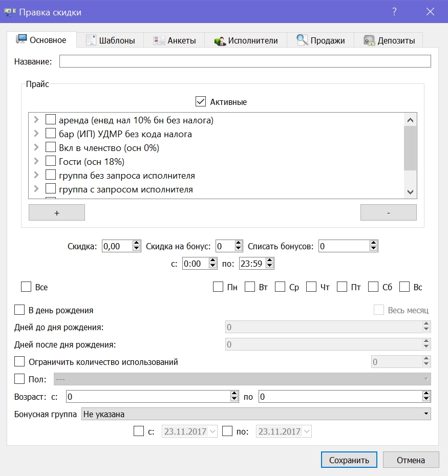448x476 pixels.
Task: Click the price list scrollbar thumb
Action: tap(410, 148)
